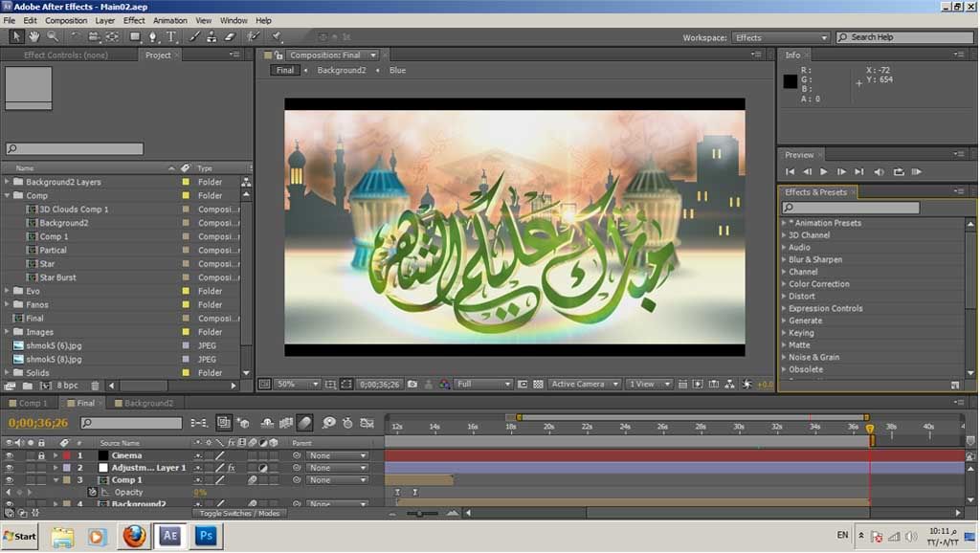Select the Eraser tool

coord(230,37)
